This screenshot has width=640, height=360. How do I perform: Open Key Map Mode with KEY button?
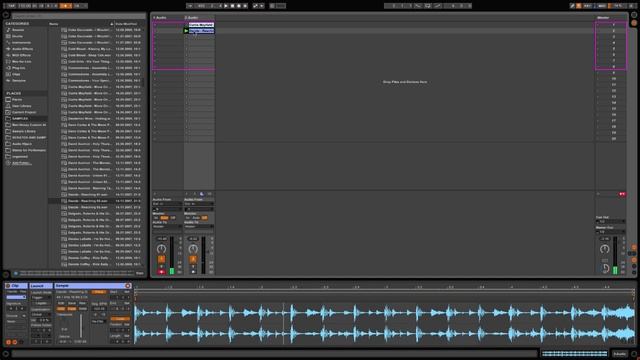(588, 6)
